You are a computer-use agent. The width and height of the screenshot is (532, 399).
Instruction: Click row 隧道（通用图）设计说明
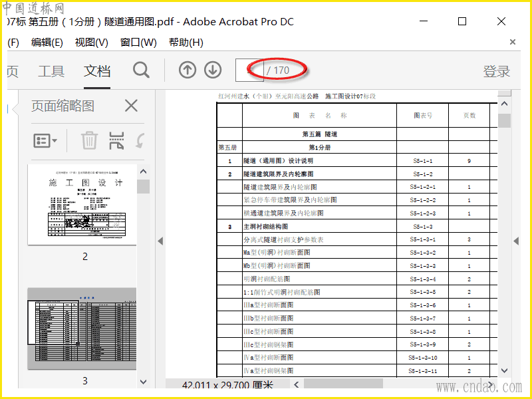tap(357, 160)
